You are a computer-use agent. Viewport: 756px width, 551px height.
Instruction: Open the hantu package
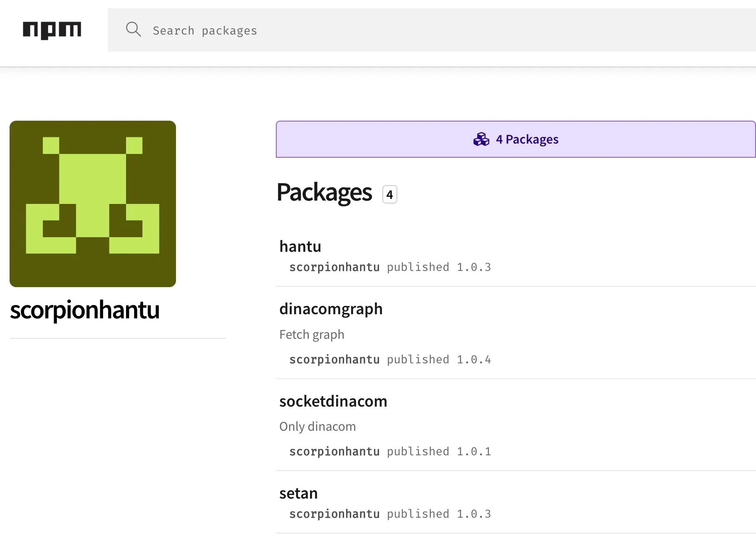(300, 246)
